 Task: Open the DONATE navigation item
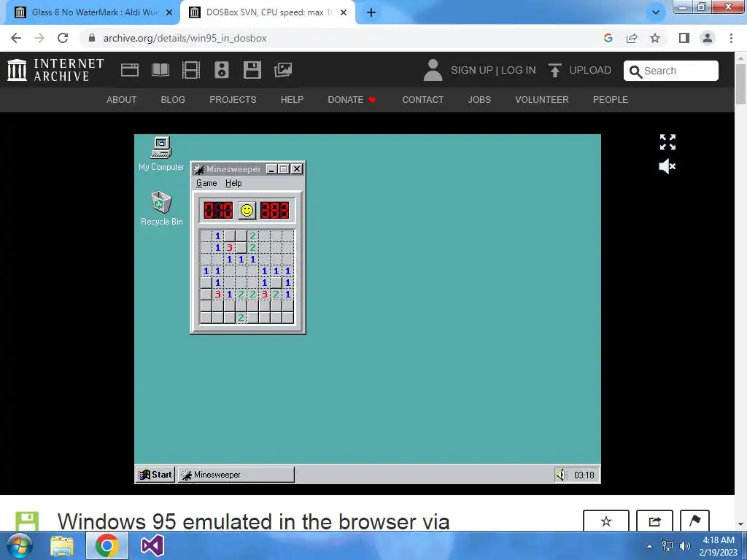[352, 99]
